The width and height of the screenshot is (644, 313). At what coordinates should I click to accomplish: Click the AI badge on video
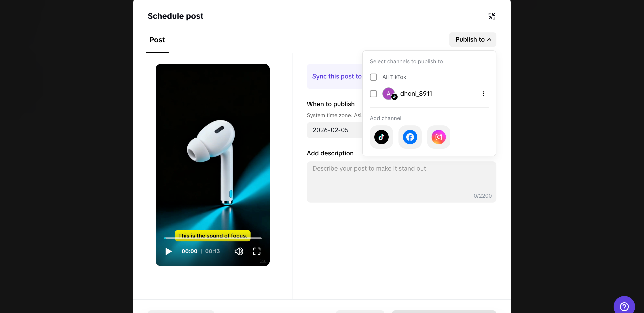click(x=263, y=261)
